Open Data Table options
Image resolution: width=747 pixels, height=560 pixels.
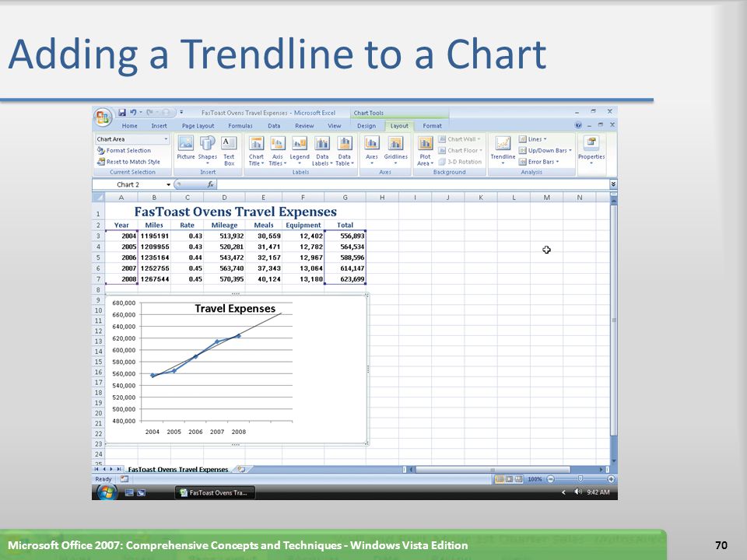point(345,150)
